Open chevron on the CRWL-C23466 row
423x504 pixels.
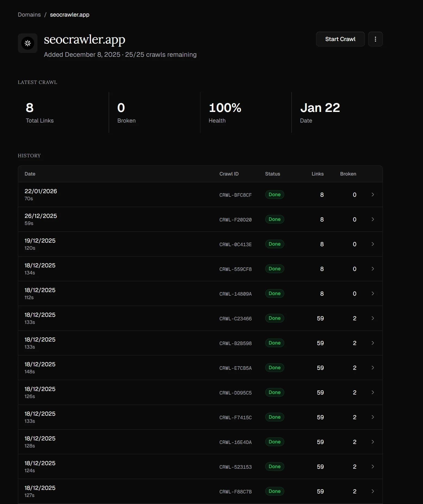click(x=373, y=318)
